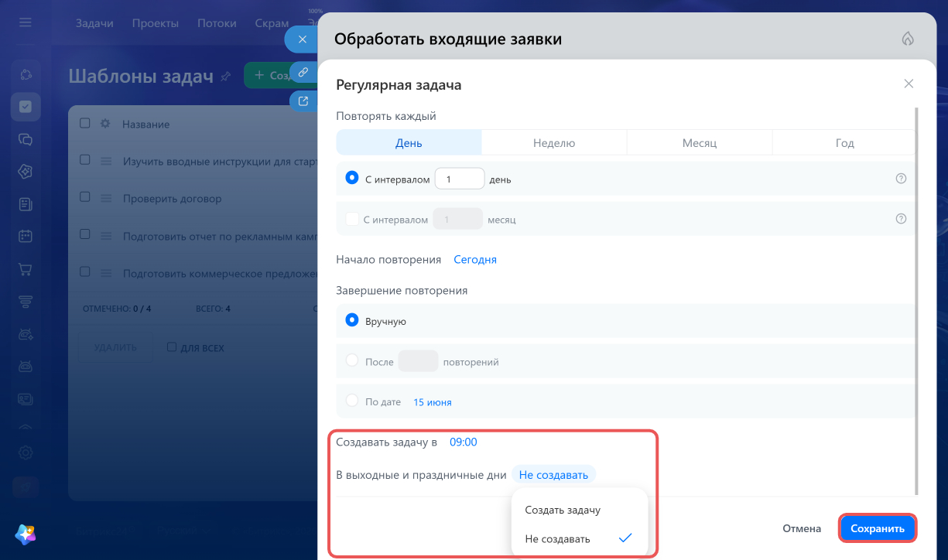
Task: Switch to the 'Месяц' repeat tab
Action: (x=700, y=143)
